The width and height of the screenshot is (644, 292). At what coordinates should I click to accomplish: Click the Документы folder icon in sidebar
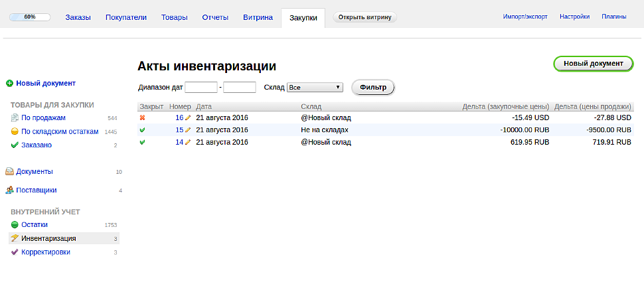pos(9,171)
